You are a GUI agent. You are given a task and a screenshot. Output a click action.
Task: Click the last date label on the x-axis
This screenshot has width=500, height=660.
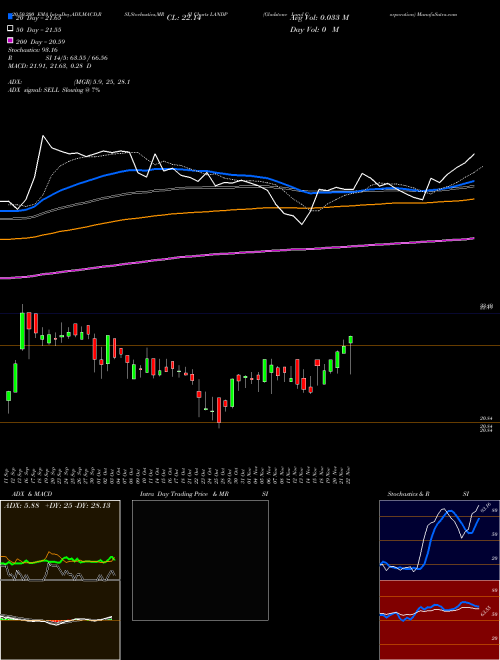[x=350, y=475]
